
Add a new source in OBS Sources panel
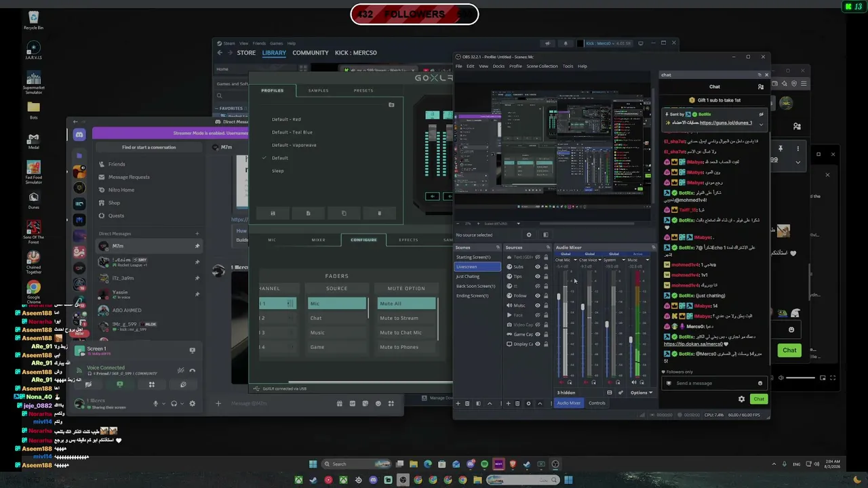pos(508,403)
